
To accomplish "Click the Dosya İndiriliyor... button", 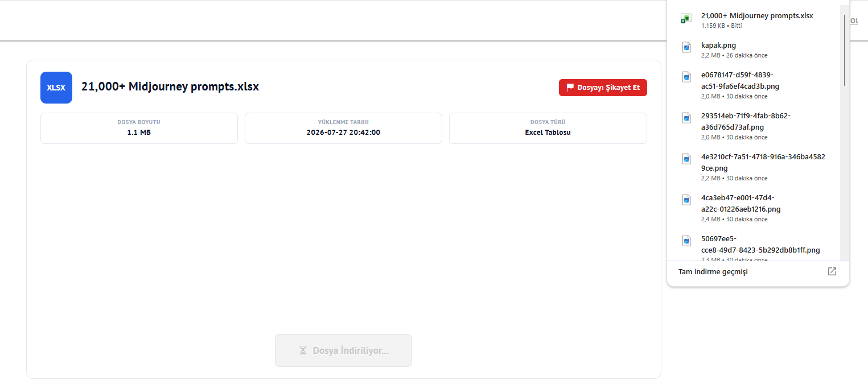I will 343,350.
